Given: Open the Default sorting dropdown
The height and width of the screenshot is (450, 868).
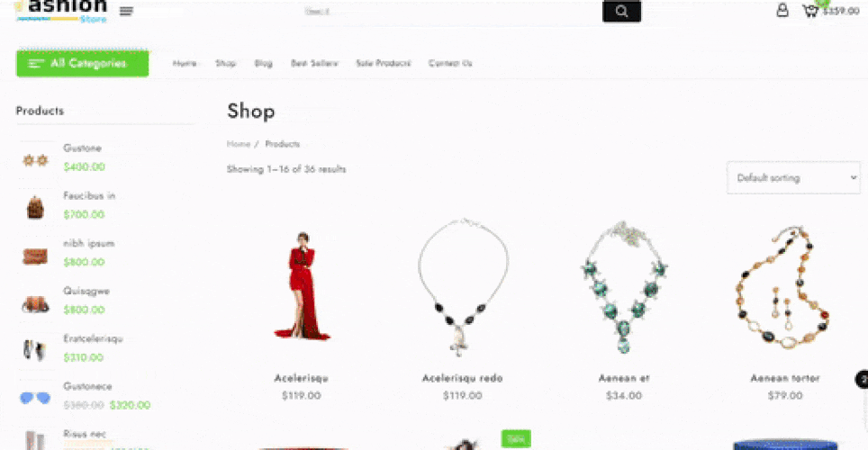Looking at the screenshot, I should [793, 177].
